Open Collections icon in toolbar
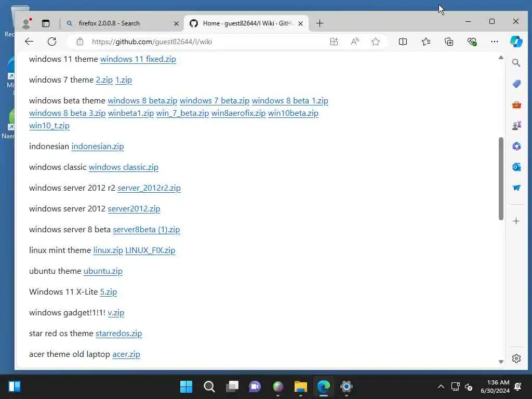 point(449,42)
